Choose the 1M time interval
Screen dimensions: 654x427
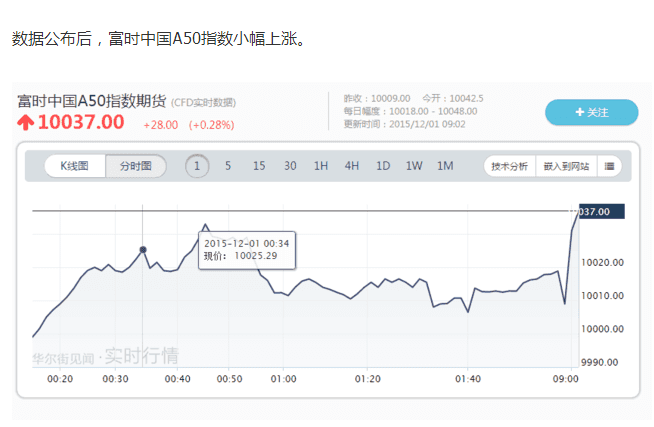click(445, 166)
